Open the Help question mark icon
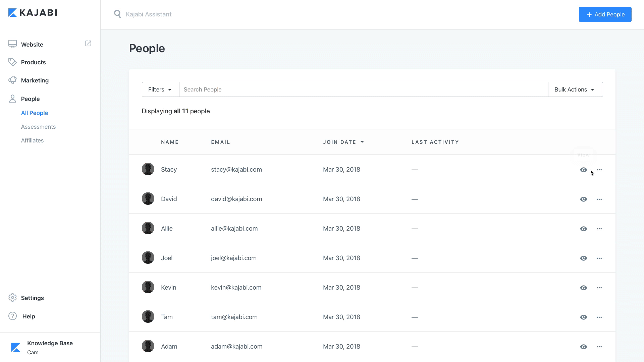Viewport: 644px width, 362px height. click(x=12, y=316)
